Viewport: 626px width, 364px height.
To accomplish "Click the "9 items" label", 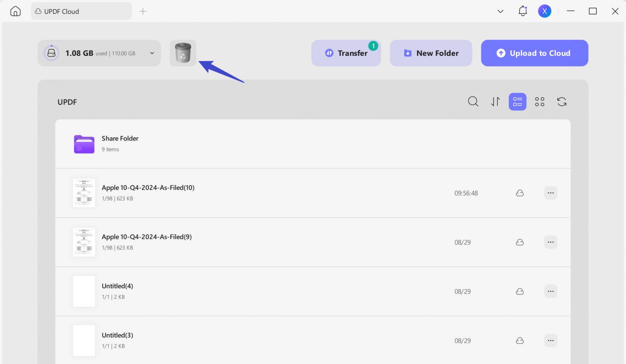I will (x=110, y=149).
